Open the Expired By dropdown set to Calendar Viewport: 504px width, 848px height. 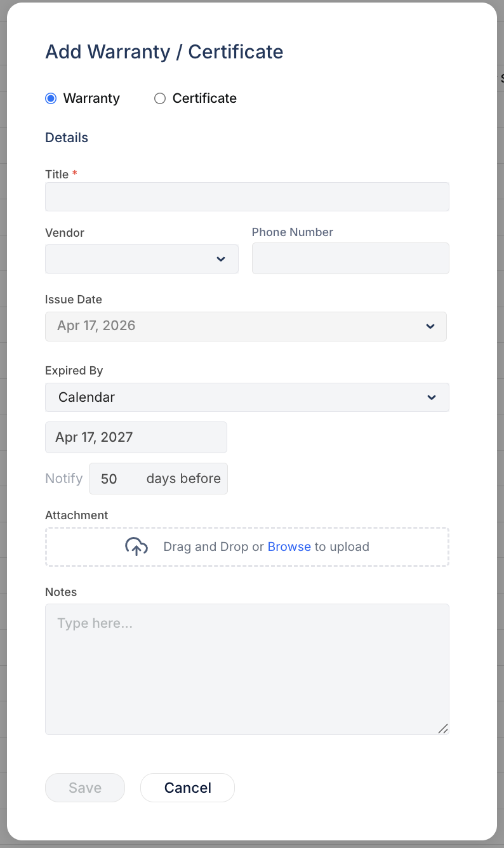click(x=247, y=397)
